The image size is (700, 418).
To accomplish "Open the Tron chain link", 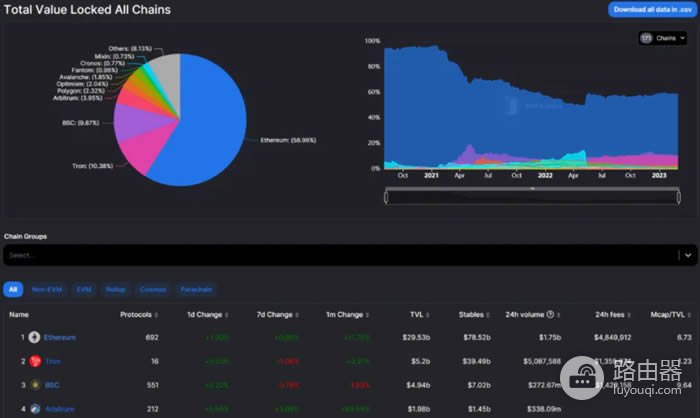I will click(x=53, y=361).
